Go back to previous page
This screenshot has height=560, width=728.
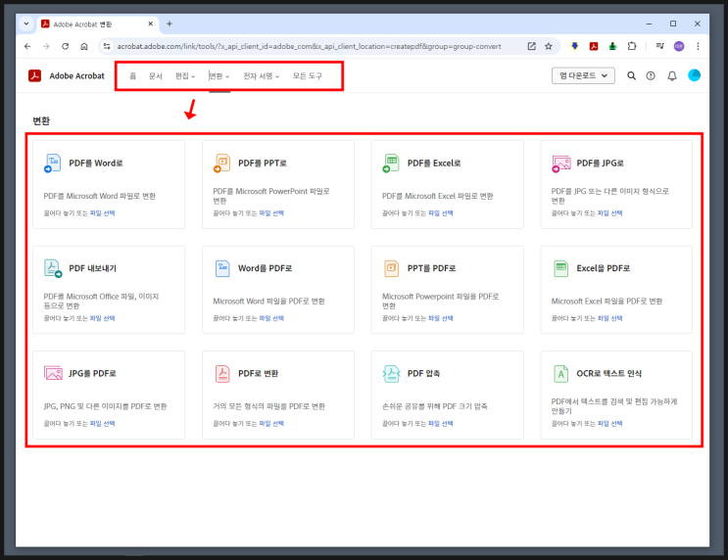click(x=27, y=46)
